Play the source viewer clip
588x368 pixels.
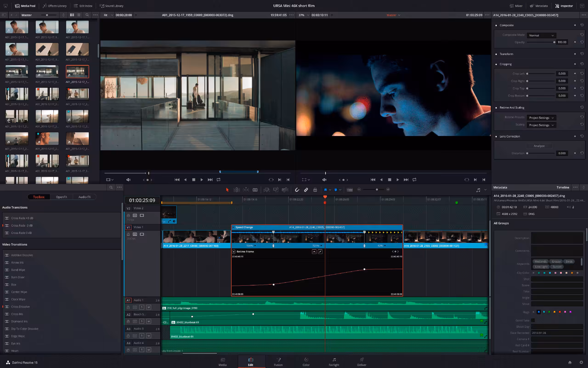pos(202,180)
